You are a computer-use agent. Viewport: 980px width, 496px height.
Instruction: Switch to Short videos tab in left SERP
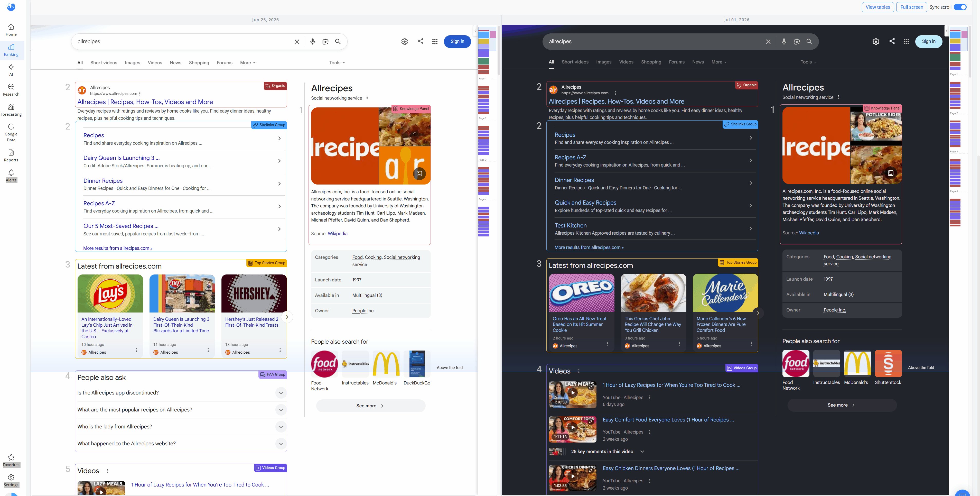[104, 63]
